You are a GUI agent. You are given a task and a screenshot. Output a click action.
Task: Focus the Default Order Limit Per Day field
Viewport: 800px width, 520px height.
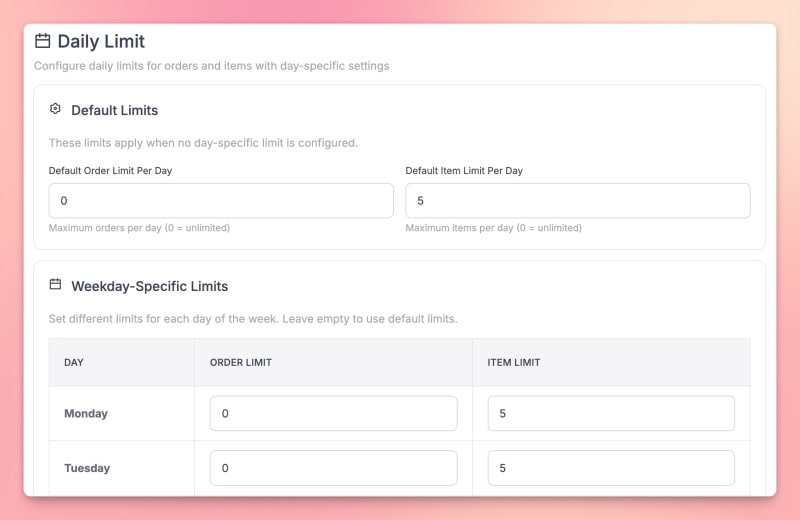coord(221,200)
